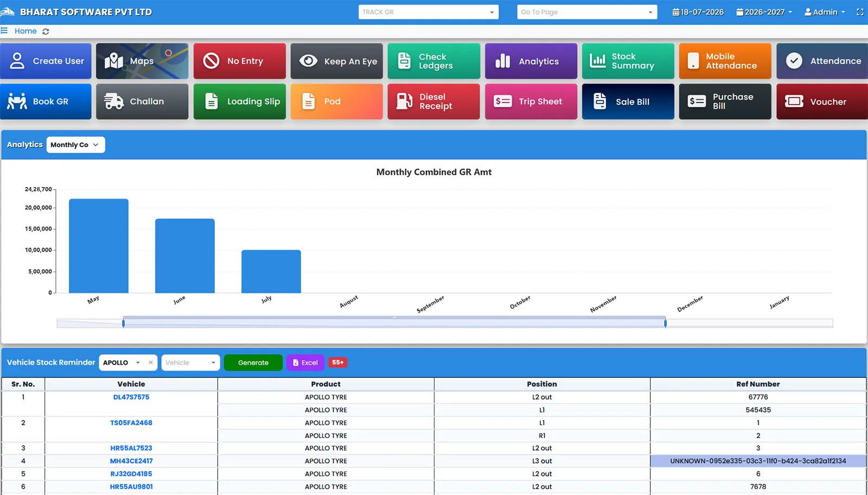This screenshot has height=495, width=868.
Task: Open vehicle link HR55AU9801
Action: pos(131,487)
